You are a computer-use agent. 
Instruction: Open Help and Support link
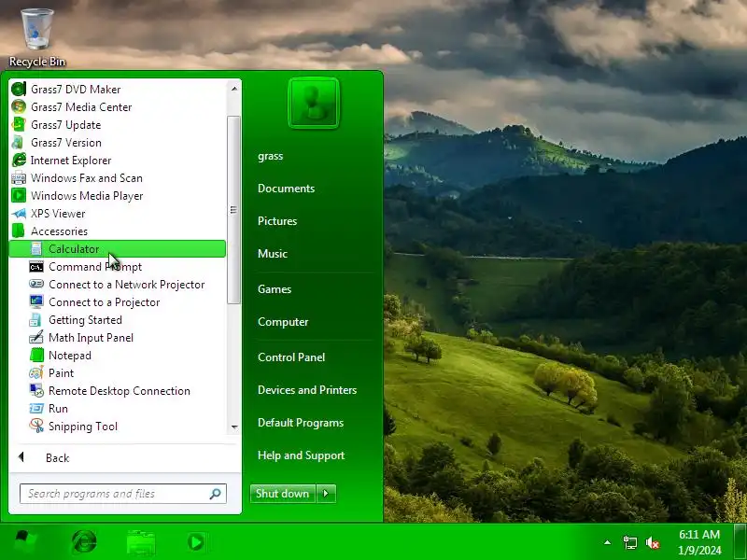pyautogui.click(x=301, y=455)
